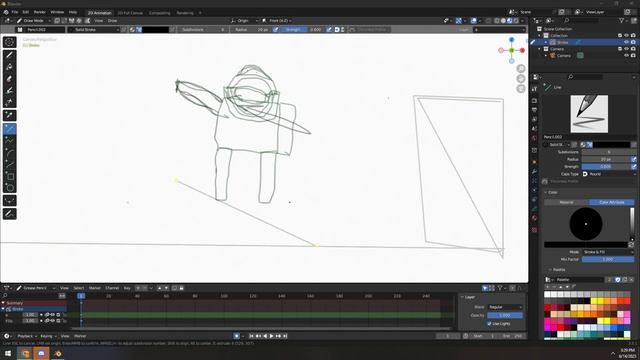This screenshot has height=360, width=640.
Task: Switch to the Compositing workspace
Action: (x=160, y=13)
